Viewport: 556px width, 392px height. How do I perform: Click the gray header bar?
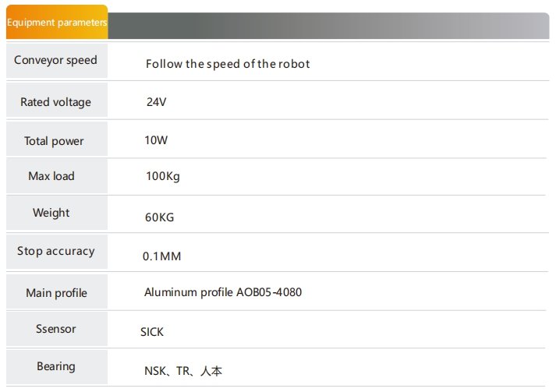pyautogui.click(x=329, y=26)
